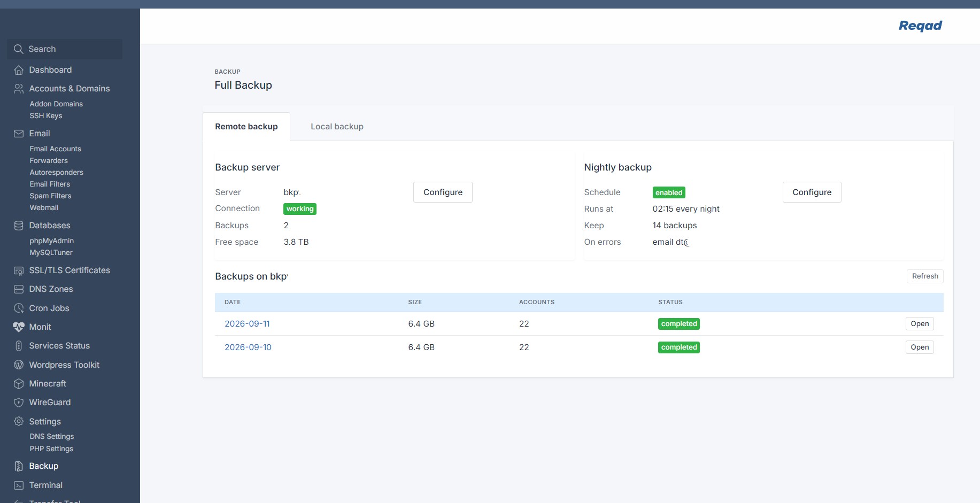Screen dimensions: 980x503
Task: Open the 2026-09-11 backup
Action: click(x=920, y=324)
